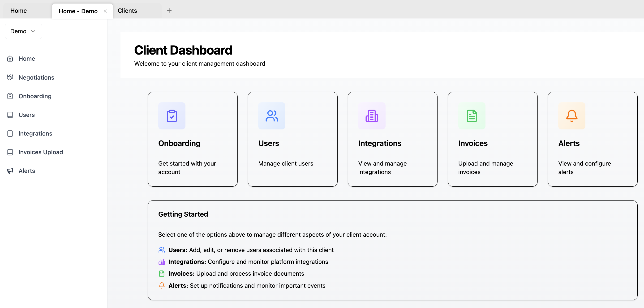Viewport: 644px width, 308px height.
Task: Close the Home - Demo tab
Action: coord(105,11)
